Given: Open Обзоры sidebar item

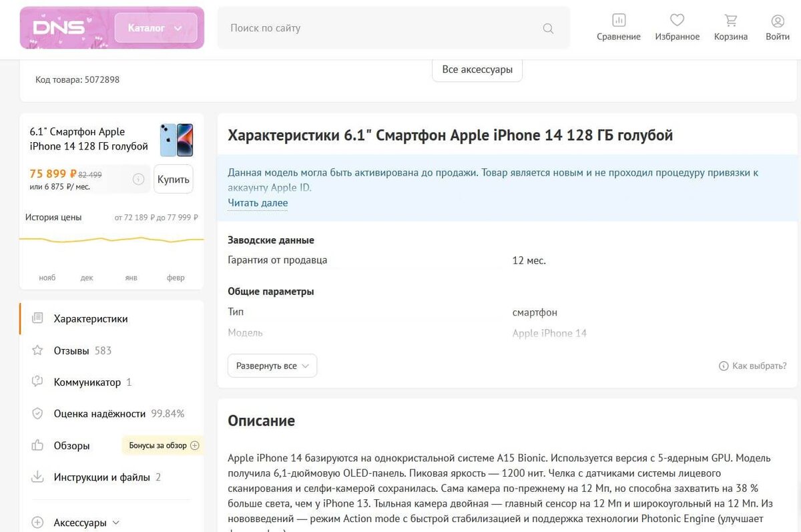Looking at the screenshot, I should pos(71,445).
